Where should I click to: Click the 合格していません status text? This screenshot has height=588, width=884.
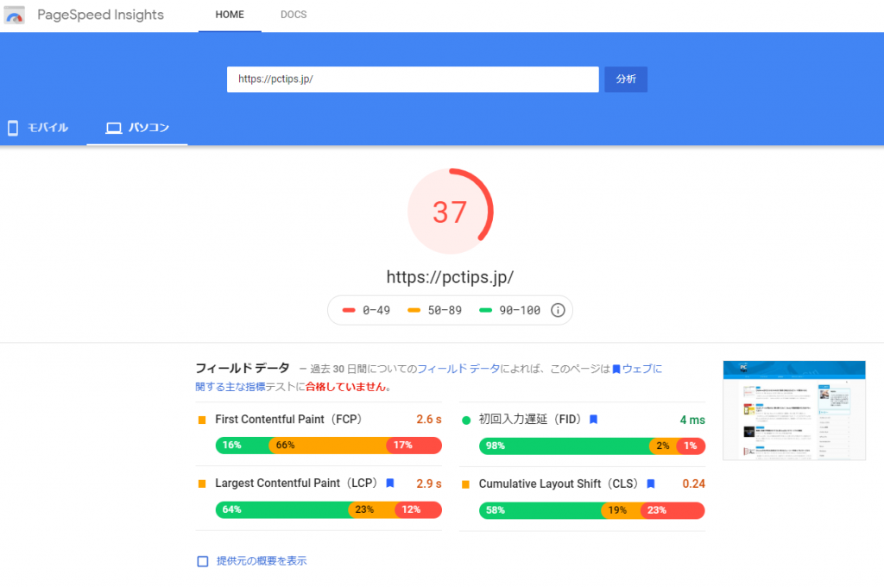point(345,387)
